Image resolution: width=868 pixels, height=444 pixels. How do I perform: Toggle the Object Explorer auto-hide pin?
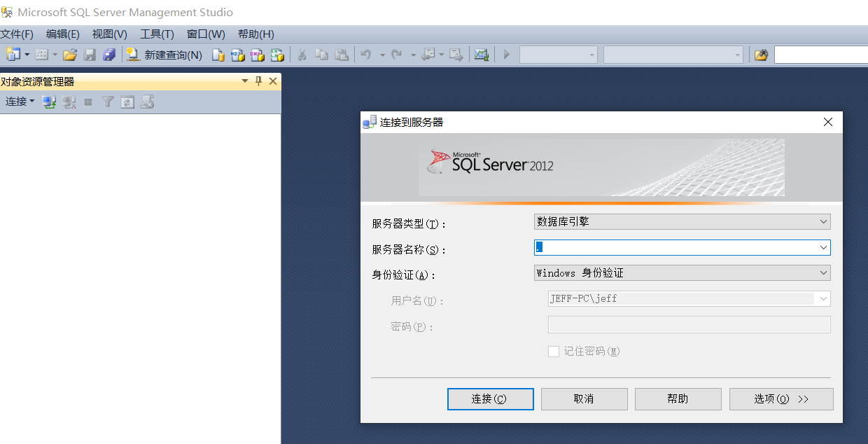tap(258, 81)
